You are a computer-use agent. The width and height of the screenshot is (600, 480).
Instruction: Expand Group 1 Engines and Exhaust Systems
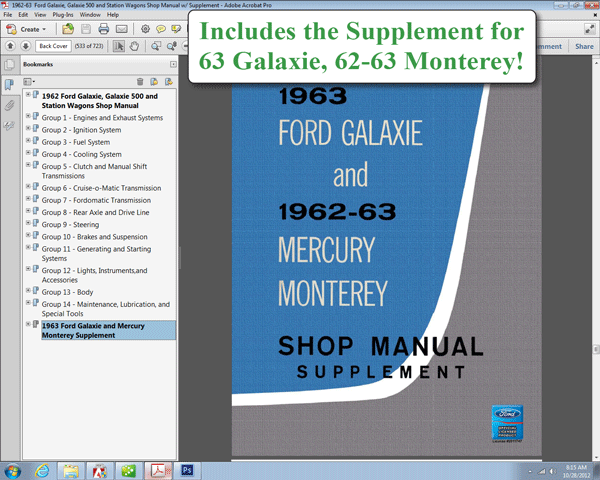[28, 116]
